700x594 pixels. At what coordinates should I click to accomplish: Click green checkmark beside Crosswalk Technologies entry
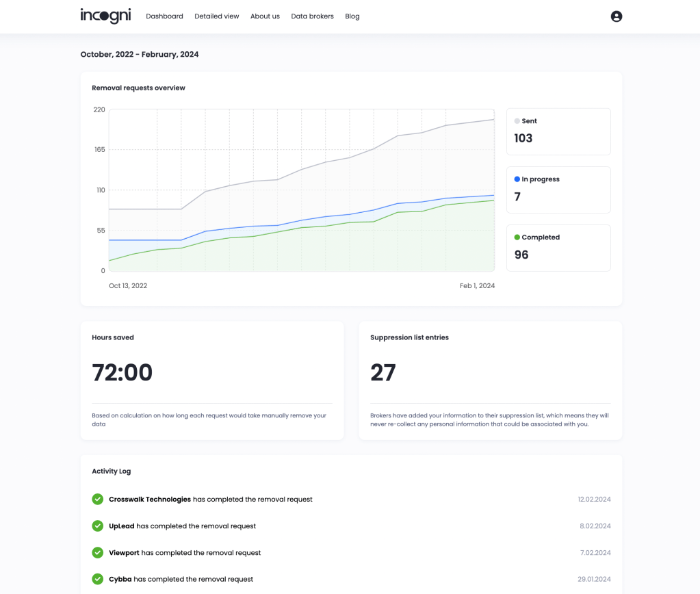[98, 499]
